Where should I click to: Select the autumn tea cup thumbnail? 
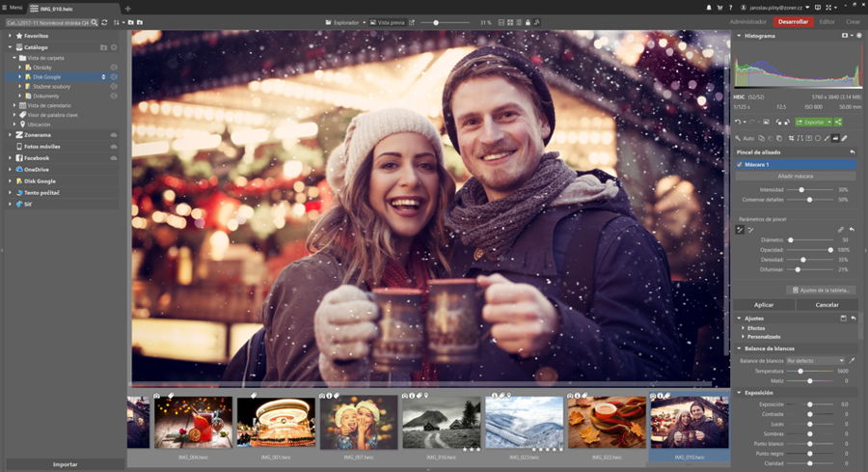(x=607, y=423)
